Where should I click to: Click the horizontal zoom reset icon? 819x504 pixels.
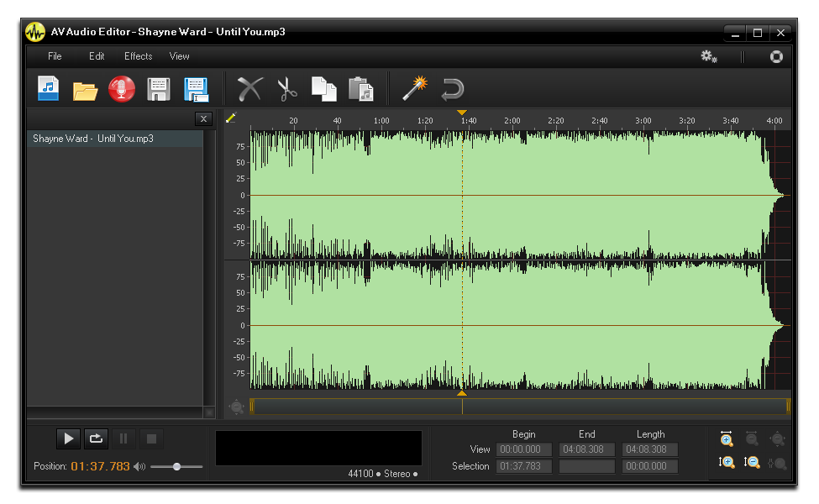(x=777, y=438)
